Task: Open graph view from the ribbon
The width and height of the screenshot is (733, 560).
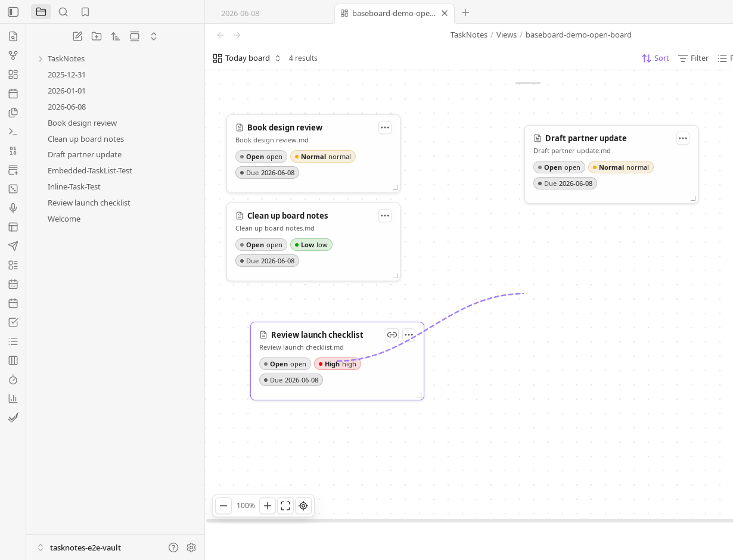Action: 13,55
